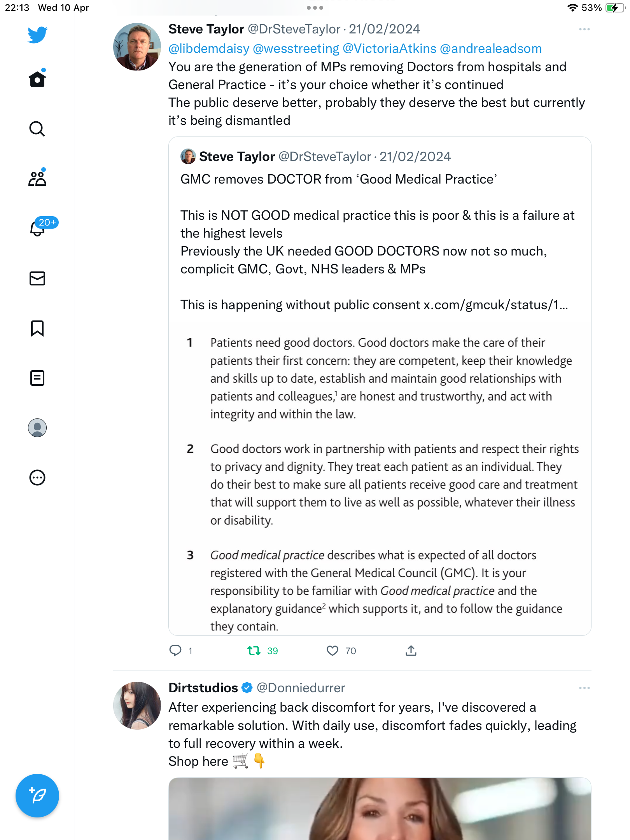Open Profile avatar icon in sidebar
630x840 pixels.
(37, 428)
